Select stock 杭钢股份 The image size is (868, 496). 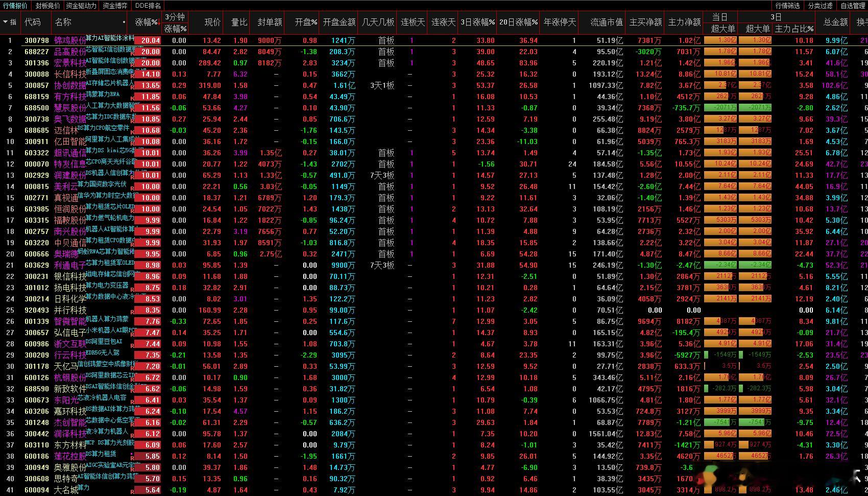pos(70,377)
